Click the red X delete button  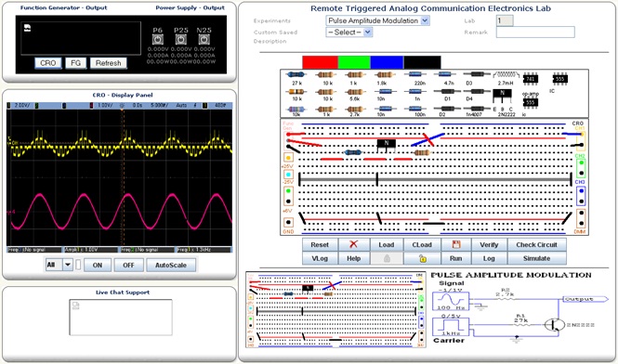coord(353,244)
